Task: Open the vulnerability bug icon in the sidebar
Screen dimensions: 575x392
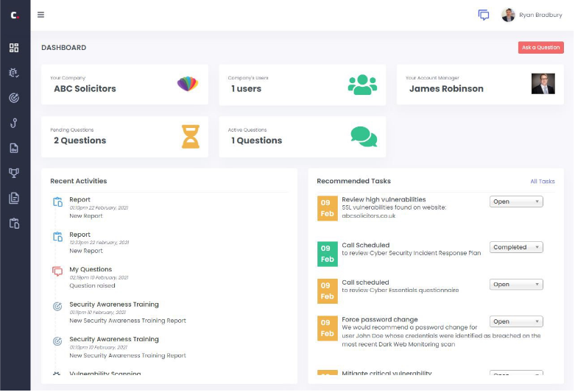Action: (14, 73)
